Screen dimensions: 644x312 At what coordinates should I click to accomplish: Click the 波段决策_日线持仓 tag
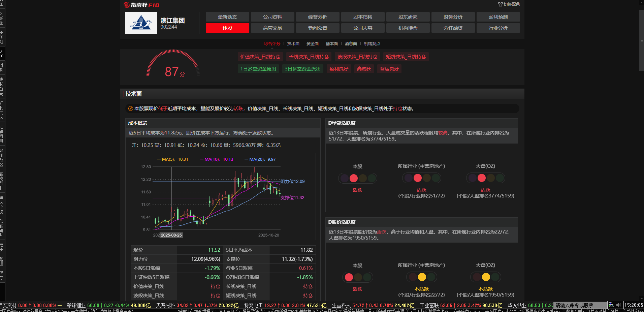(x=357, y=57)
